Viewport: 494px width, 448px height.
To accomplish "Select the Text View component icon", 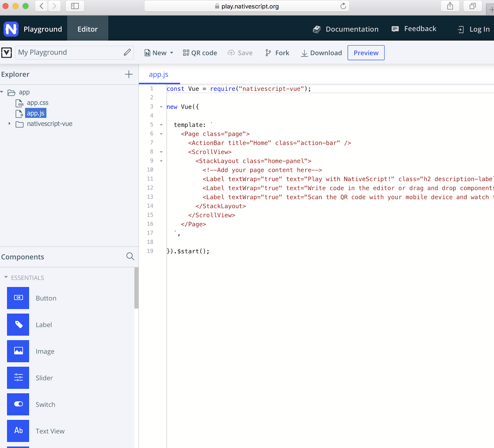I will (x=18, y=431).
